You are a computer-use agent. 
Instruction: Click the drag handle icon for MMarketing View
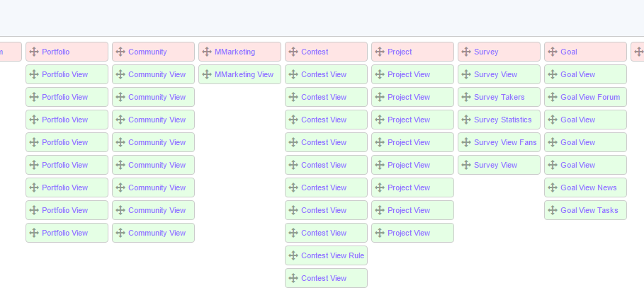click(207, 74)
